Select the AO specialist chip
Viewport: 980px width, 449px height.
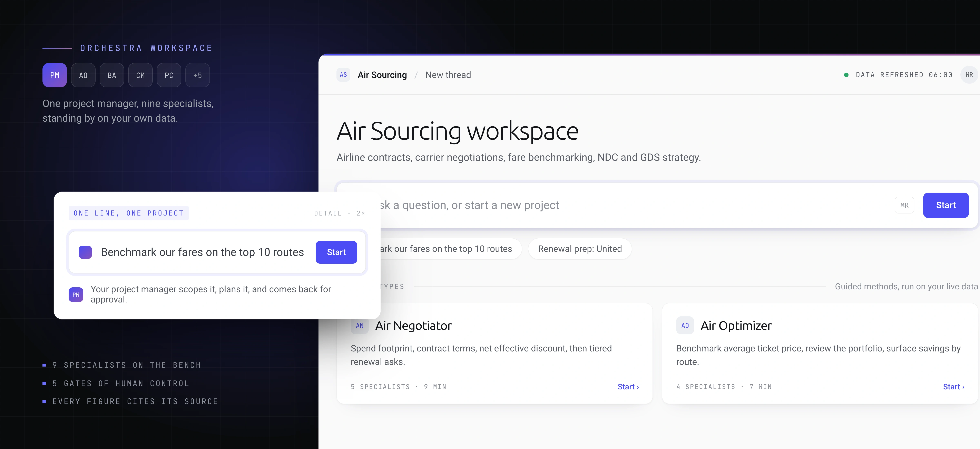83,75
